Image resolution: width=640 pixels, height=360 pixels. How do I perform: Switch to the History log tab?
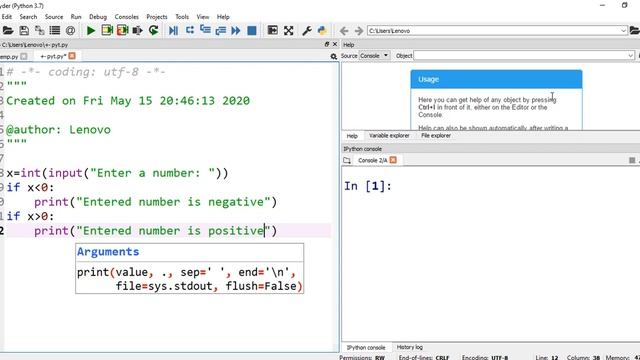[409, 347]
